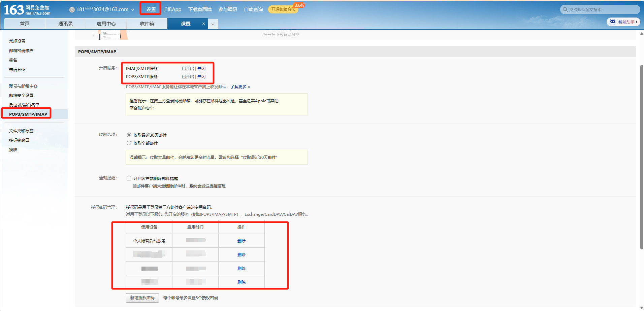Viewport: 644px width, 311px height.
Task: Open 邮箱安全设置 in the sidebar
Action: coord(21,96)
